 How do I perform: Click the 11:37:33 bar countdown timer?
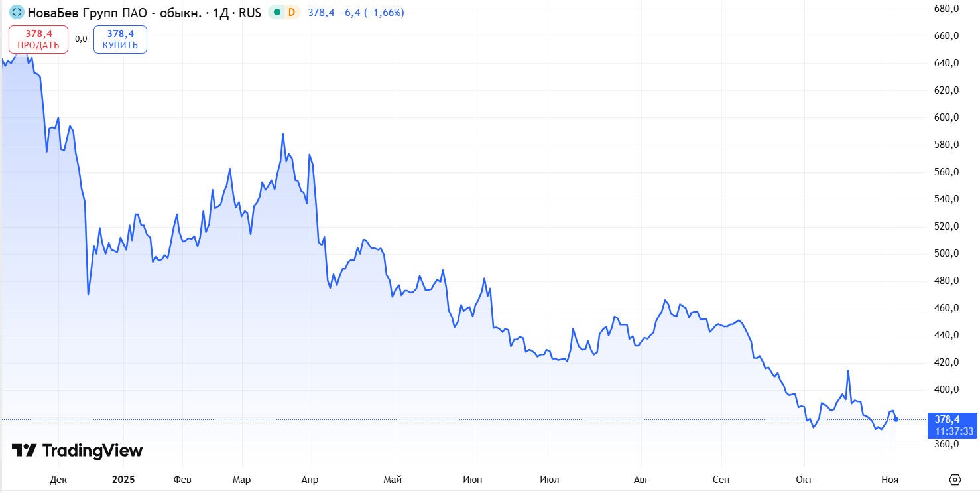tap(954, 431)
